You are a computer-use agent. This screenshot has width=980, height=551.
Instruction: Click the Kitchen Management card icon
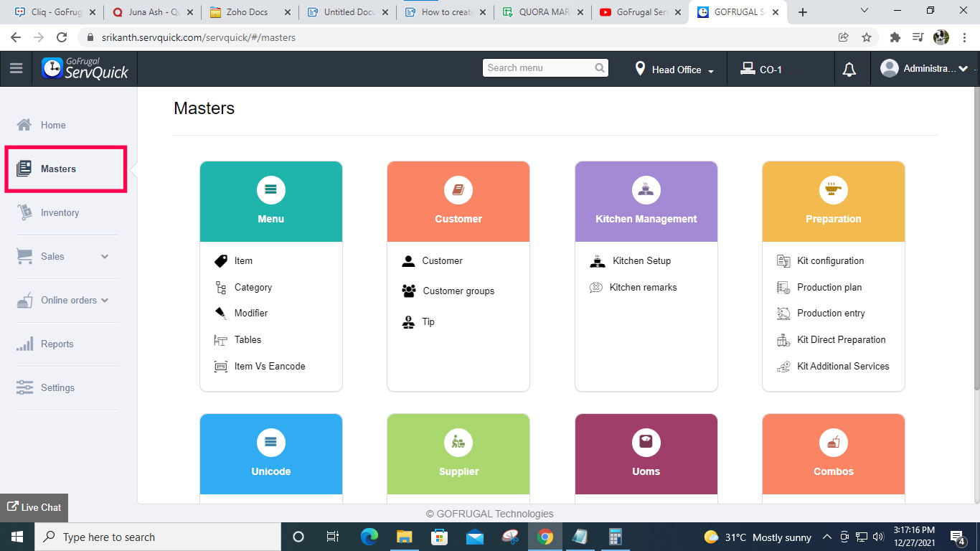click(x=646, y=190)
